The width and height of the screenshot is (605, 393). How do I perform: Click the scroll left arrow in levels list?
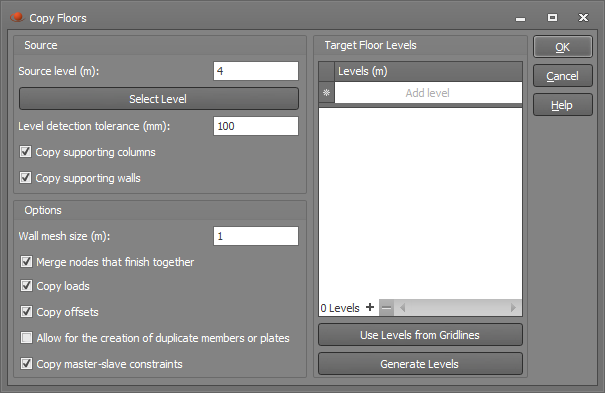pos(402,308)
